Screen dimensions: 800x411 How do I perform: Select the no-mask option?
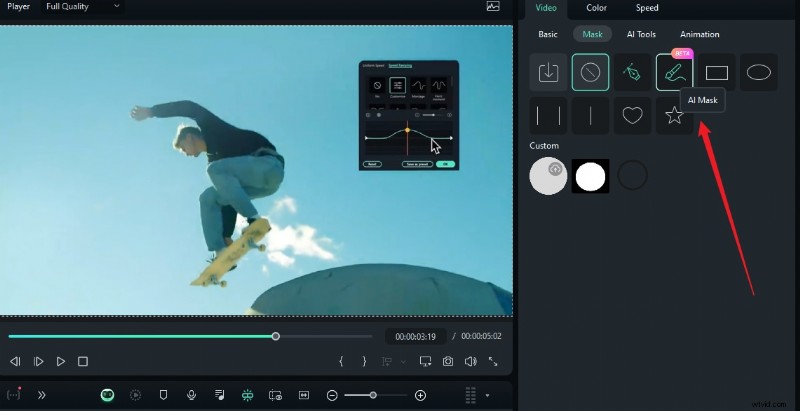tap(590, 73)
